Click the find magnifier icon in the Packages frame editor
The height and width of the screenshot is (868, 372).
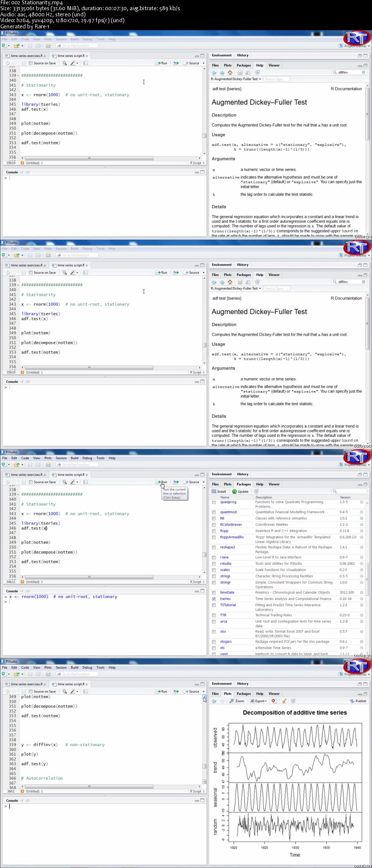click(65, 482)
